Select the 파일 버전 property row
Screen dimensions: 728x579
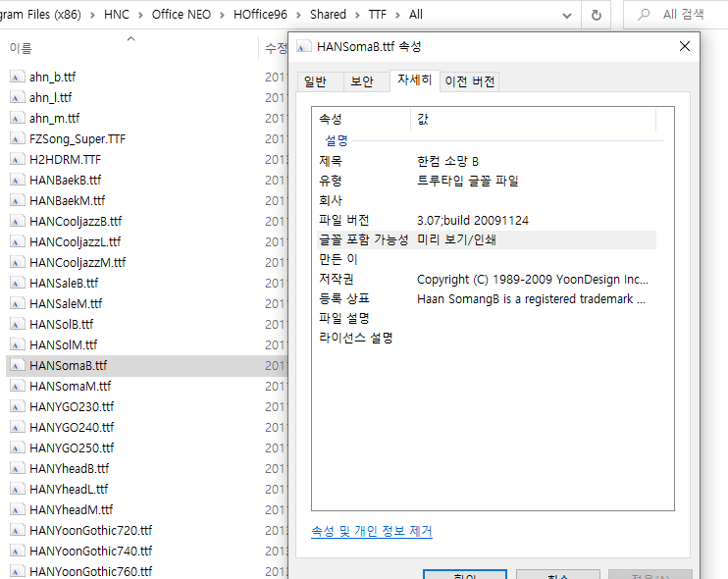click(x=487, y=220)
